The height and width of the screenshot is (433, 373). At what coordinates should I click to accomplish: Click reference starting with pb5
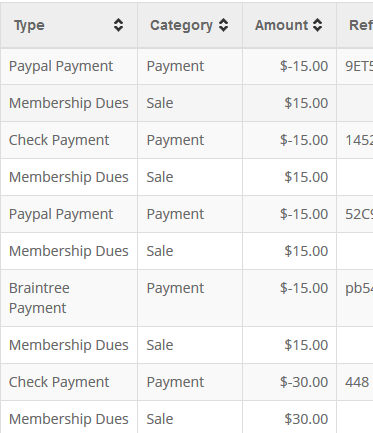point(359,288)
